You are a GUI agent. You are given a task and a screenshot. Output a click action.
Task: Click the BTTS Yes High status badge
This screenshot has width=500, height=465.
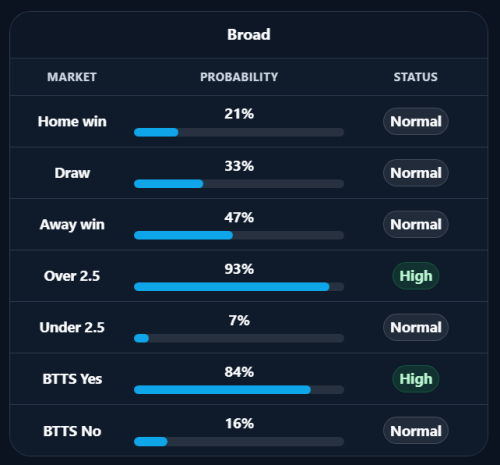(x=416, y=379)
